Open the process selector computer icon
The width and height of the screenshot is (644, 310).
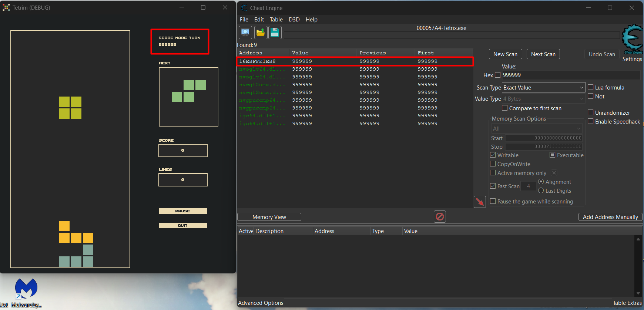point(245,33)
